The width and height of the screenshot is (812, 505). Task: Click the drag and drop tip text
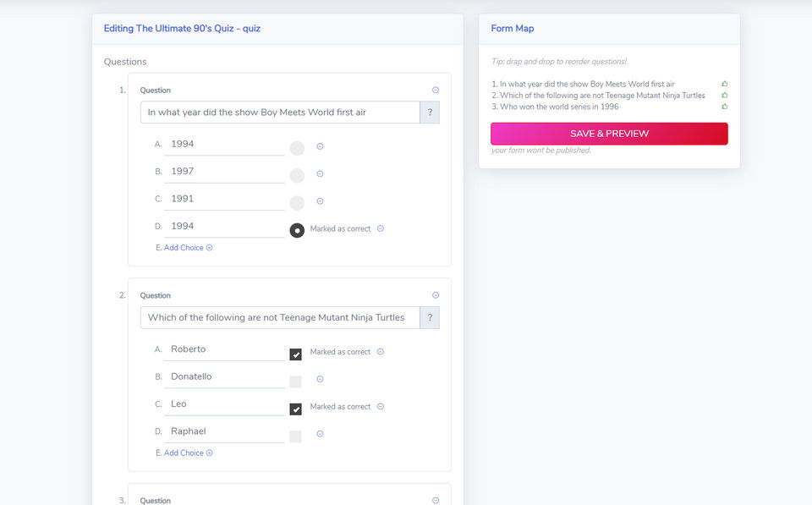[x=559, y=61]
